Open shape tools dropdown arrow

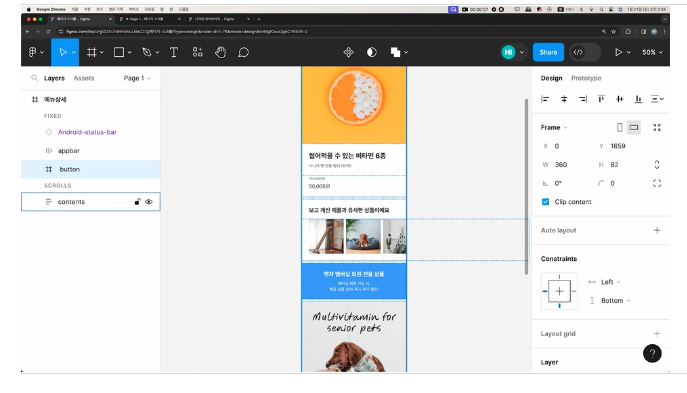[129, 52]
